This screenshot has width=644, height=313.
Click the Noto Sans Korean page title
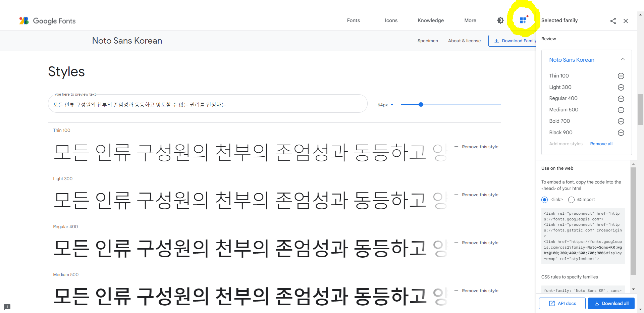127,41
